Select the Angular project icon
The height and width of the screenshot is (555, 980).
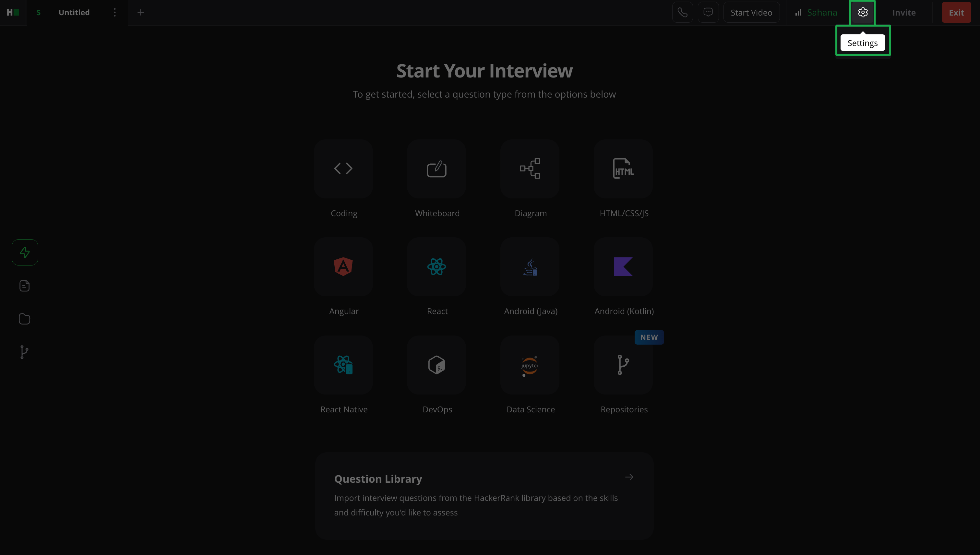pos(343,266)
